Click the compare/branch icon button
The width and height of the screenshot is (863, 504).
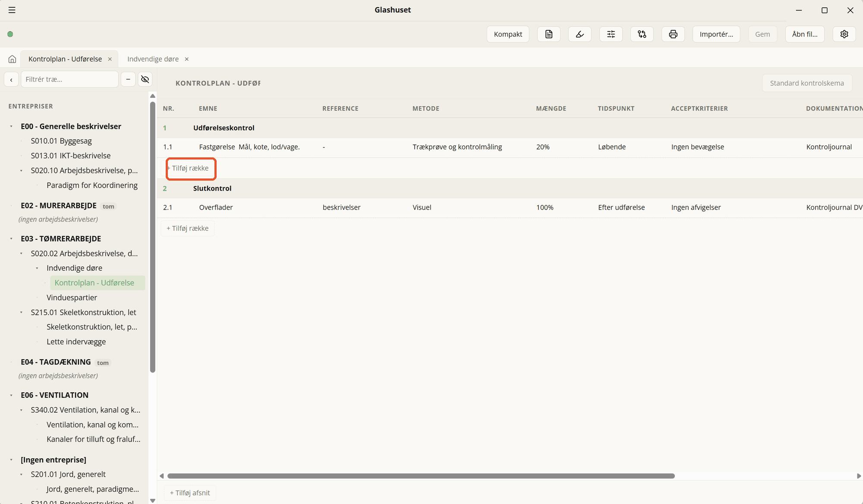click(x=642, y=34)
